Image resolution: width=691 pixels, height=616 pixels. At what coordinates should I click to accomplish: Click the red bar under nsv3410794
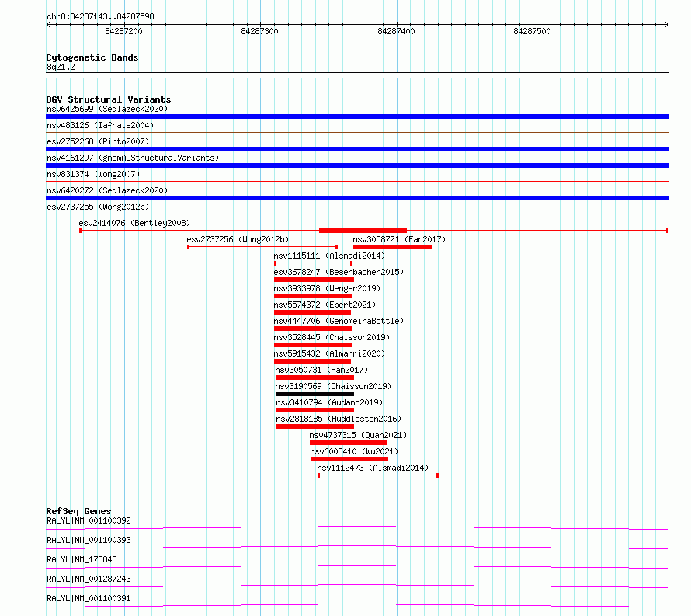coord(315,410)
